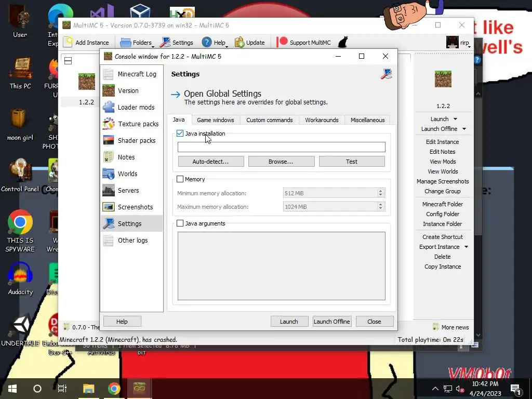Enable the Memory override checkbox
532x399 pixels.
tap(180, 179)
